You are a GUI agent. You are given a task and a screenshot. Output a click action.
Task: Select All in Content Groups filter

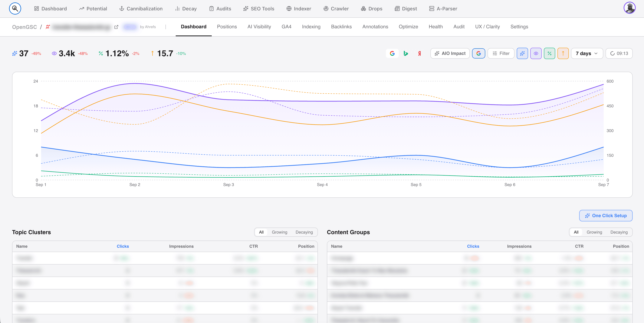[576, 232]
